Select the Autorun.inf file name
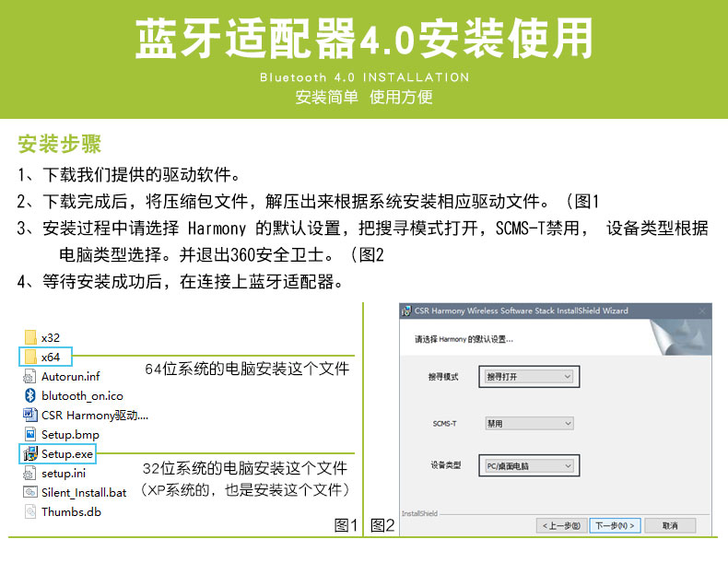Image resolution: width=728 pixels, height=563 pixels. pos(71,377)
